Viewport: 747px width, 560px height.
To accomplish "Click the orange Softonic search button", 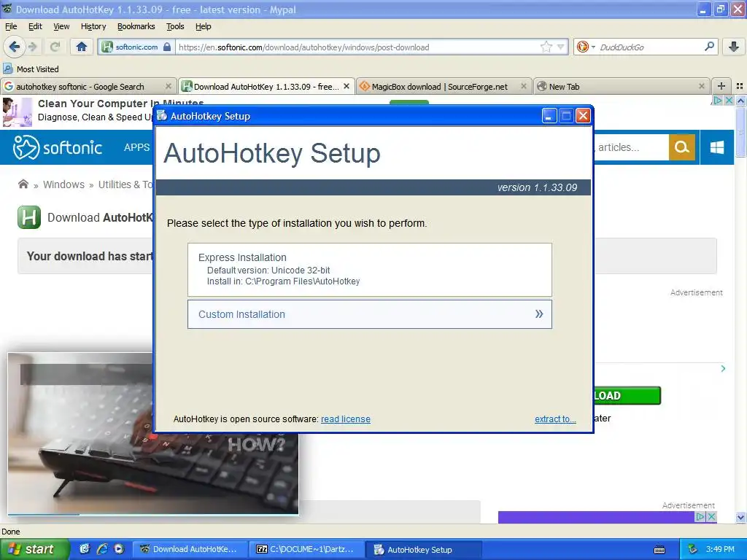I will pos(682,147).
